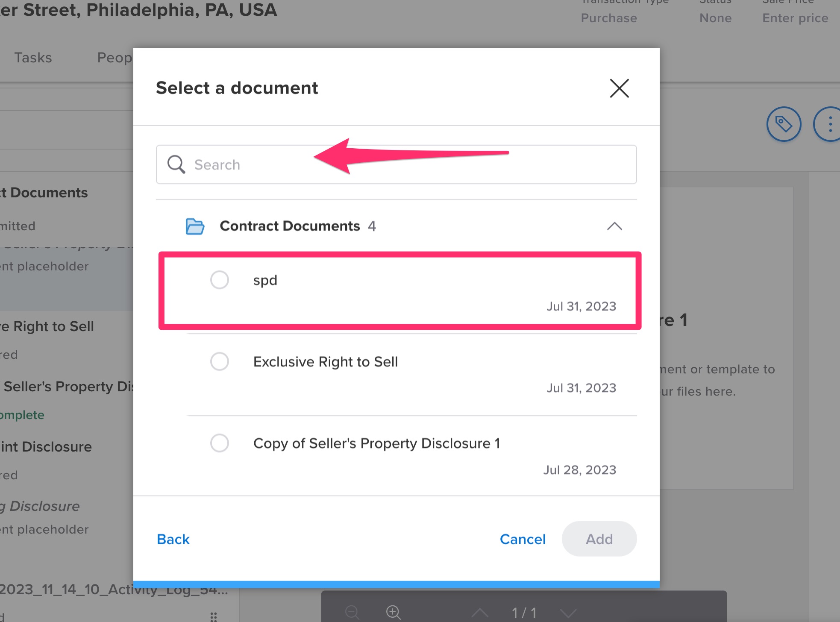Viewport: 840px width, 622px height.
Task: Select the Exclusive Right to Sell radio
Action: (x=220, y=362)
